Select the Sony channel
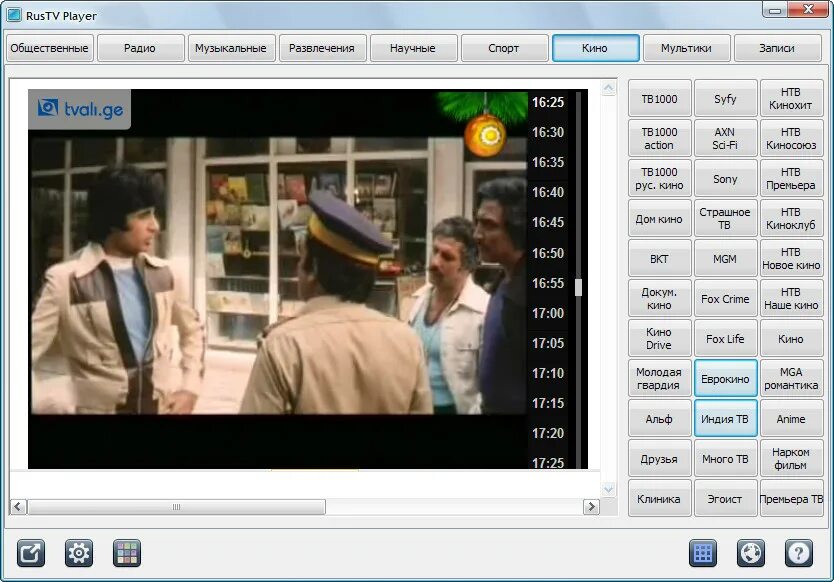This screenshot has width=834, height=582. (725, 179)
